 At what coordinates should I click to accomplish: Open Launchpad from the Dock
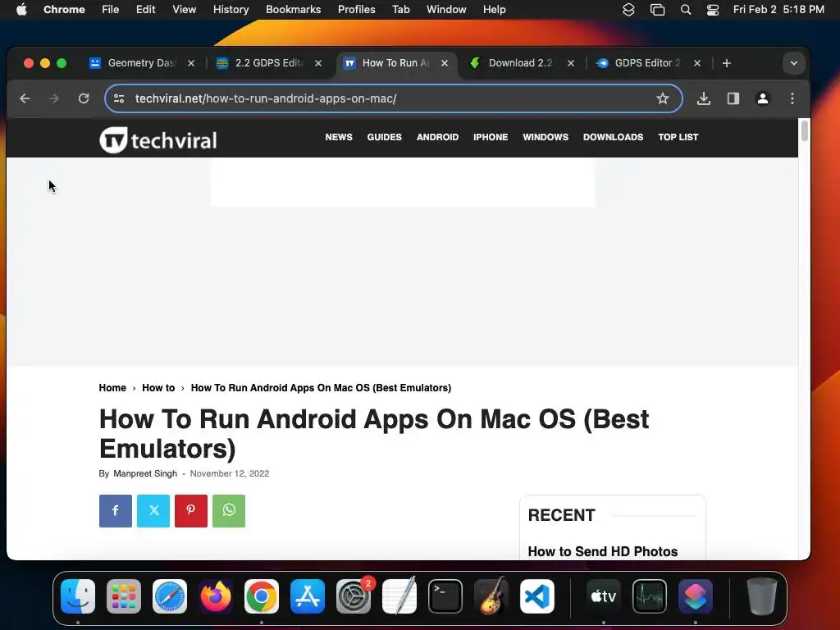point(124,596)
